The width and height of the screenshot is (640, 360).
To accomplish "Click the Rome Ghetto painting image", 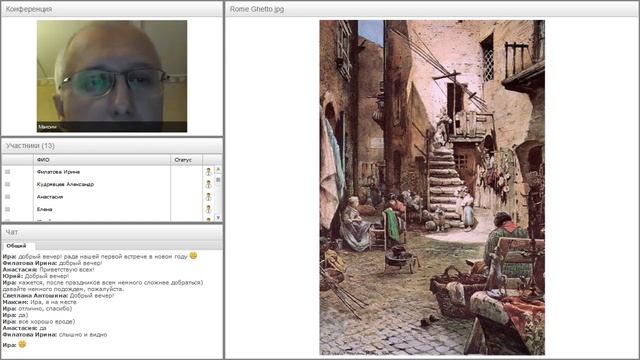I will click(432, 187).
